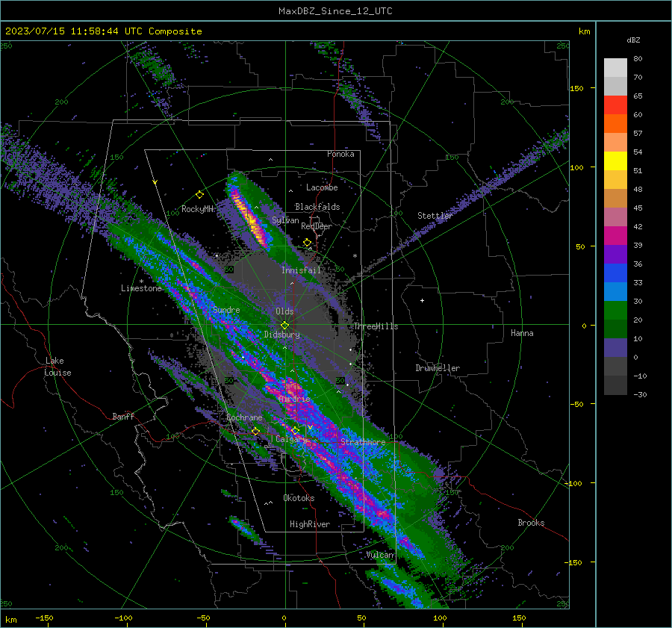Screen dimensions: 672x628
Task: Click the Airdrie city label
Action: 294,399
